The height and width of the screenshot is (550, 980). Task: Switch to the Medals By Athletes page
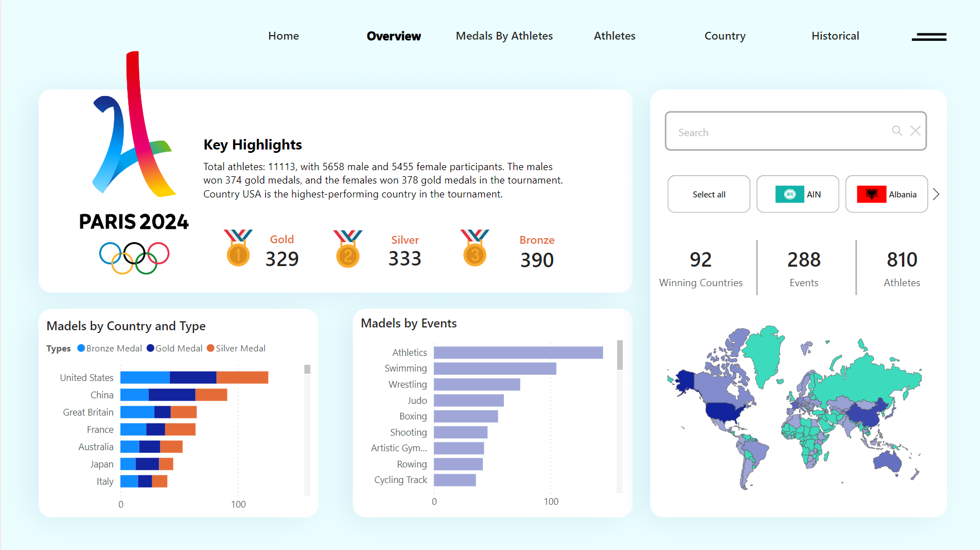point(504,36)
